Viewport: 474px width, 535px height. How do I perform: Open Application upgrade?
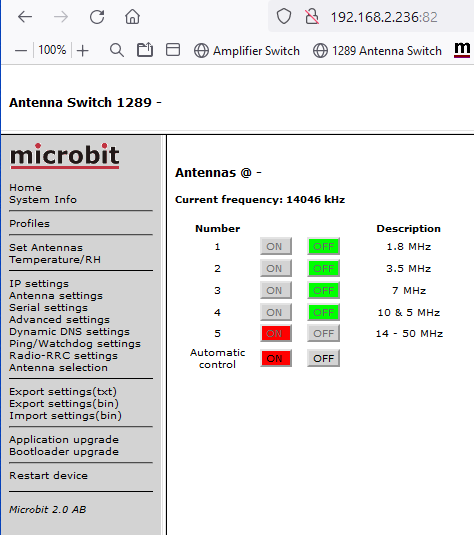point(64,440)
